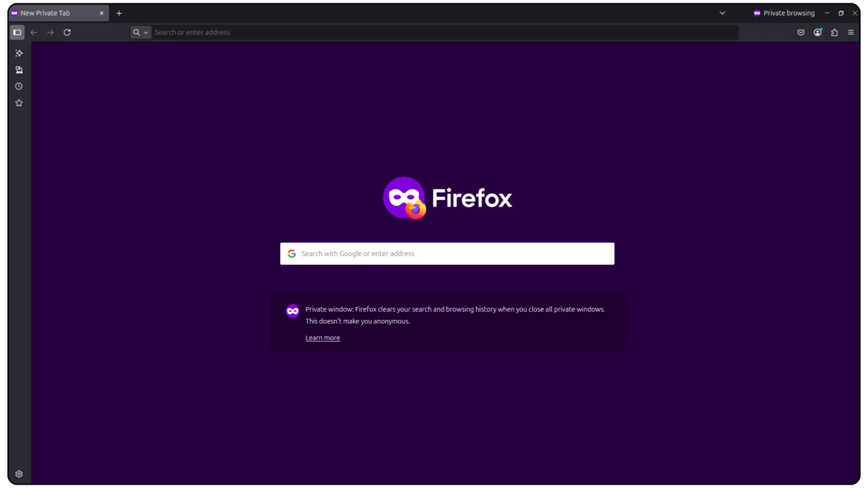Image resolution: width=868 pixels, height=488 pixels.
Task: Open the hamburger application menu
Action: [x=851, y=33]
